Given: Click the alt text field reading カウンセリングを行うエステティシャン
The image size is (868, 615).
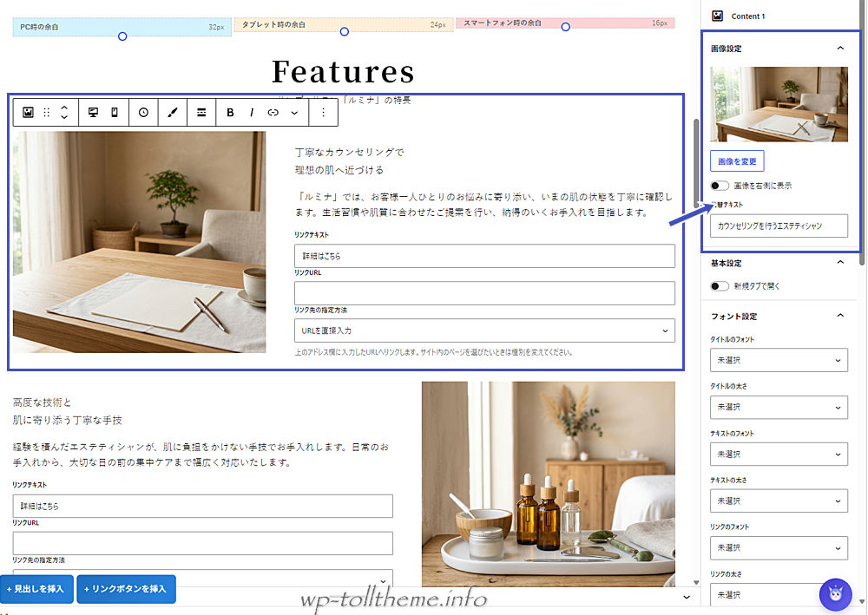Looking at the screenshot, I should coord(779,226).
